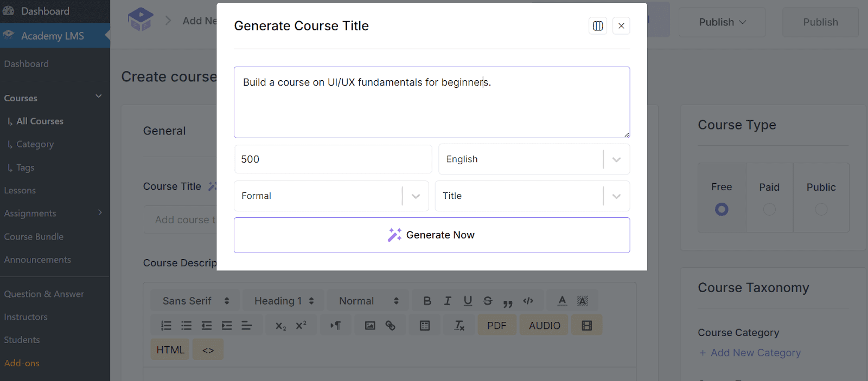This screenshot has height=381, width=868.
Task: Toggle the modal side panel layout icon
Action: 598,25
